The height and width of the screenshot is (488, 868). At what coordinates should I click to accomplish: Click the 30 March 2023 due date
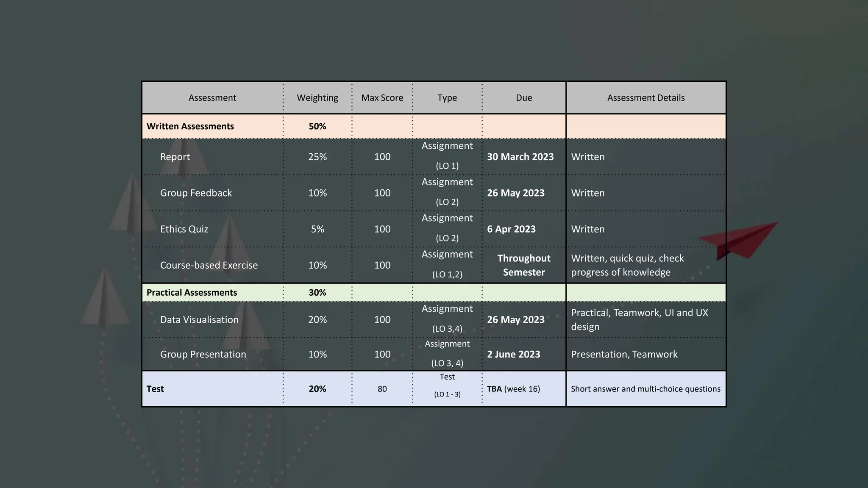(x=520, y=157)
